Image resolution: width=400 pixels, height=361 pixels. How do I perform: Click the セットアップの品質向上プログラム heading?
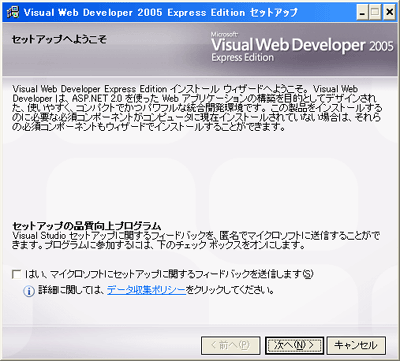pos(87,226)
